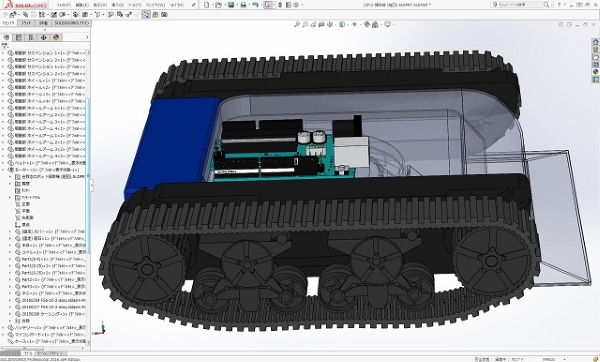
Task: Click Home icon in right task pane
Action: point(595,42)
